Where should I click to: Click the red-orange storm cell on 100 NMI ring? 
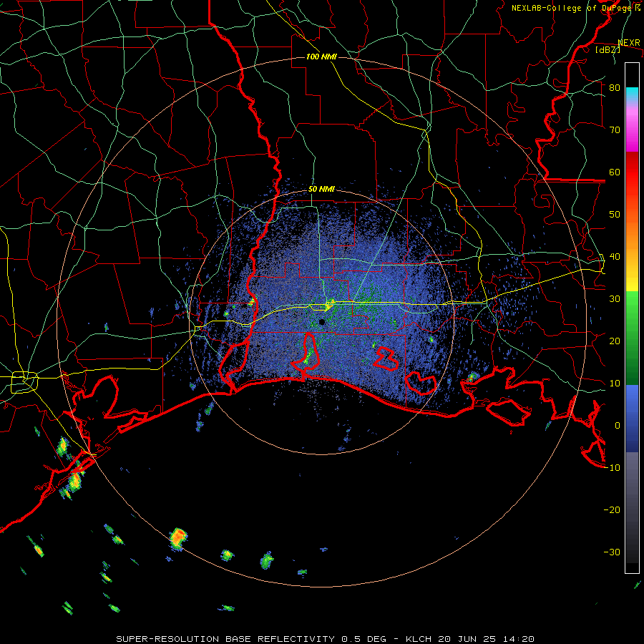[178, 538]
